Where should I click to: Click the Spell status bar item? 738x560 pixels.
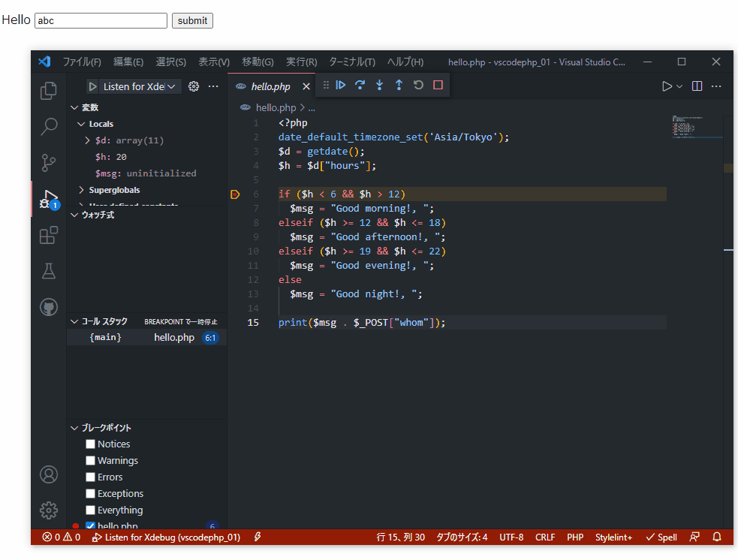pos(661,537)
